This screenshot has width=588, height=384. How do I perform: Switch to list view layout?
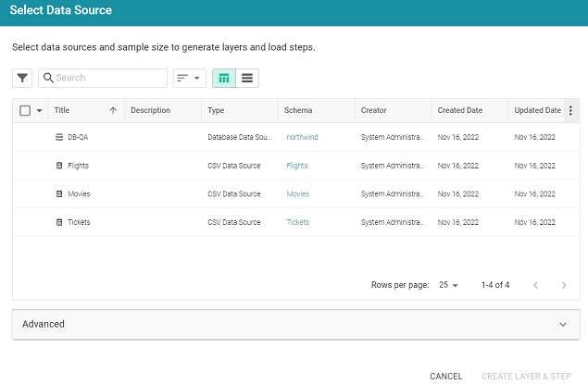247,79
